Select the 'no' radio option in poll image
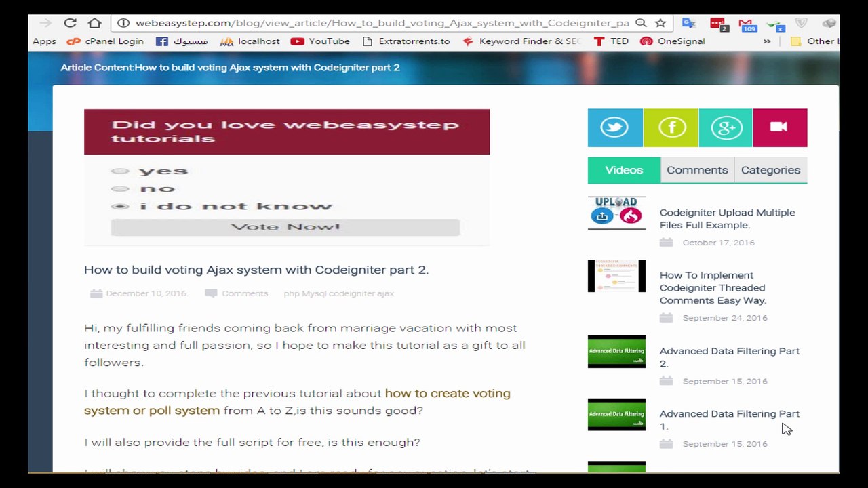 [x=120, y=188]
